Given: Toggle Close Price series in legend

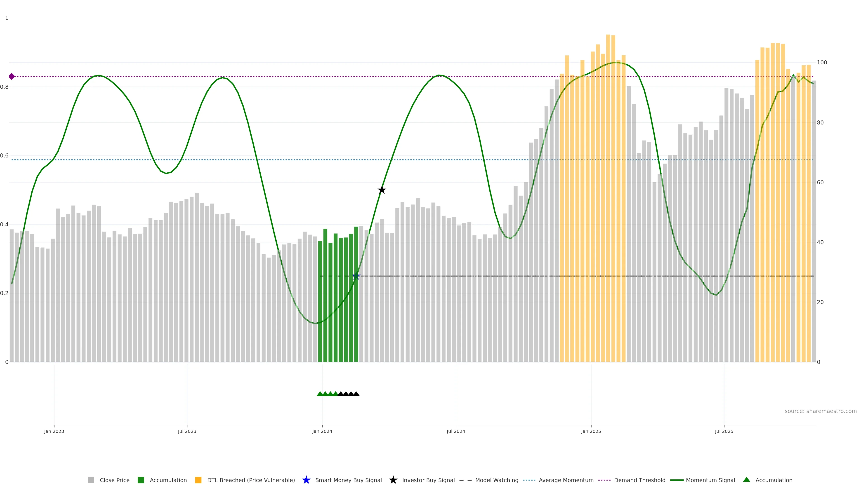Looking at the screenshot, I should coord(114,480).
